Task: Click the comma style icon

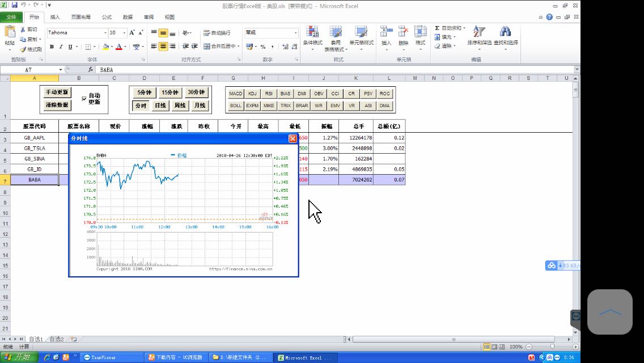Action: 272,47
